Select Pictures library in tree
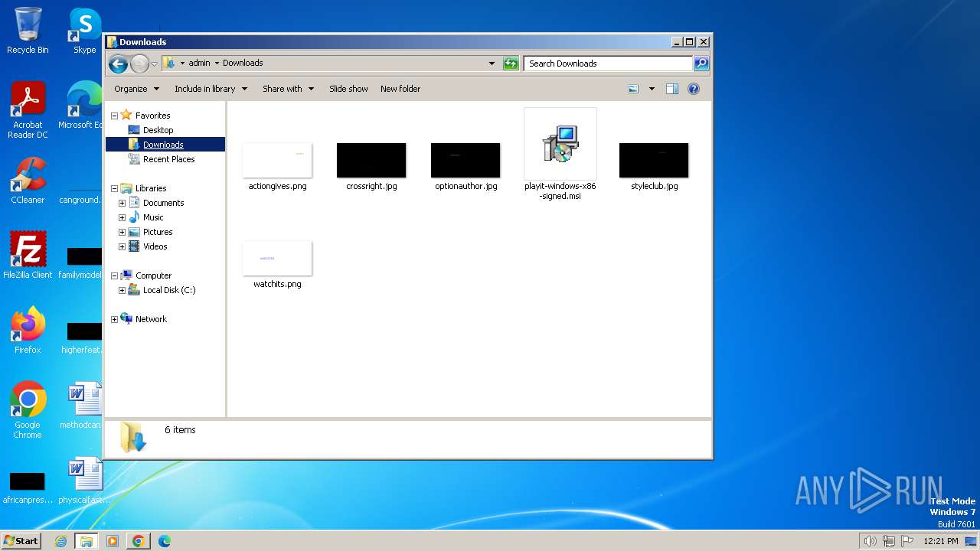The image size is (980, 551). click(x=158, y=232)
